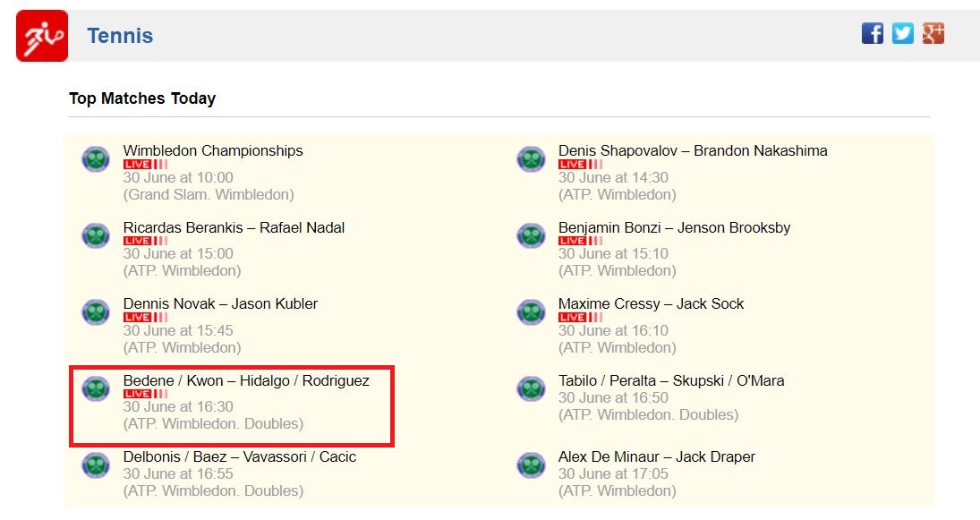The width and height of the screenshot is (980, 520).
Task: Click LIVE badge under Wimbledon Championships
Action: click(x=146, y=165)
